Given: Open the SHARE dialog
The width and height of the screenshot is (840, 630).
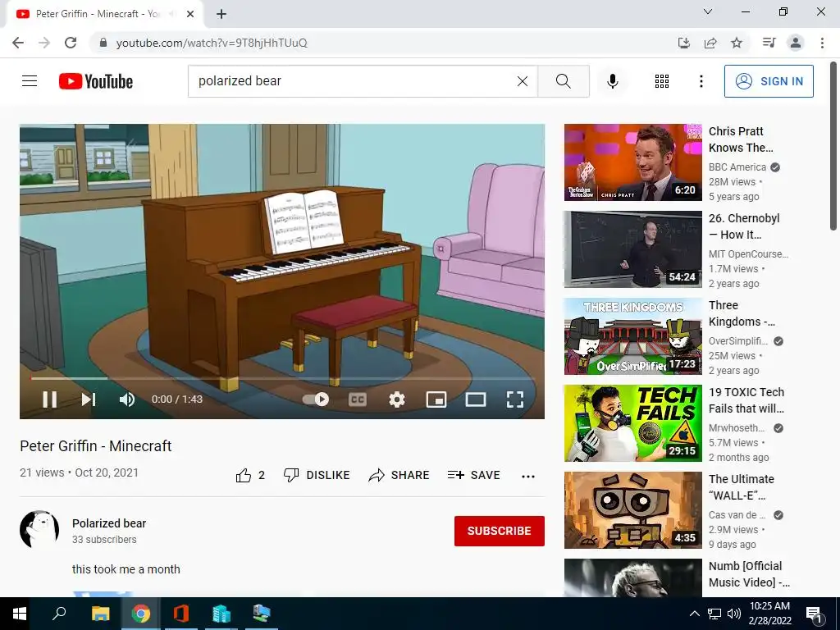Looking at the screenshot, I should pyautogui.click(x=399, y=475).
